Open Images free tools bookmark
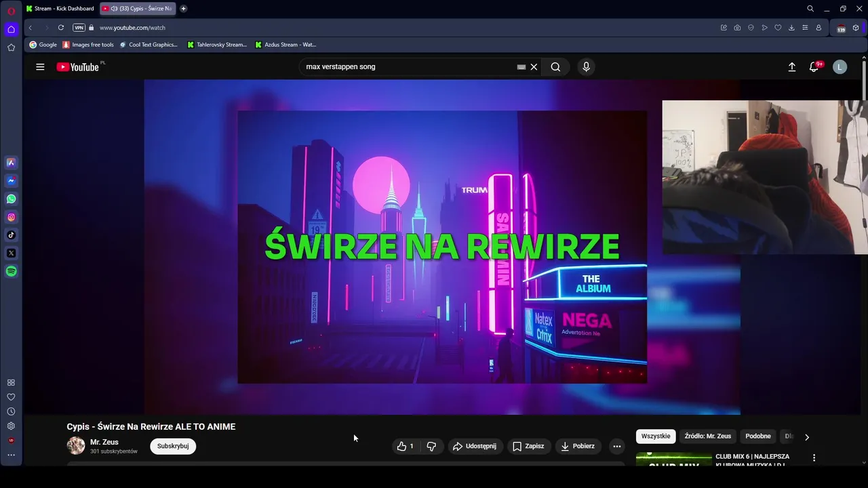868x488 pixels. pos(88,45)
